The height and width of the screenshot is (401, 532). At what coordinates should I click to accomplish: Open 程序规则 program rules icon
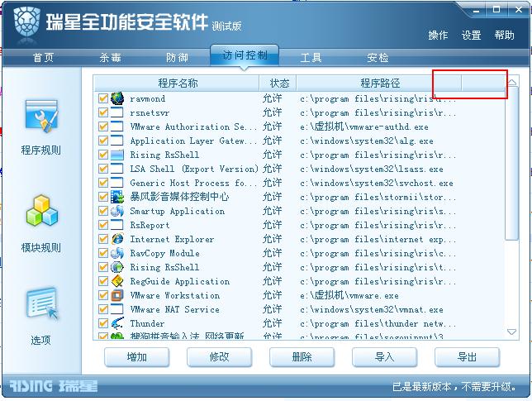(x=41, y=117)
